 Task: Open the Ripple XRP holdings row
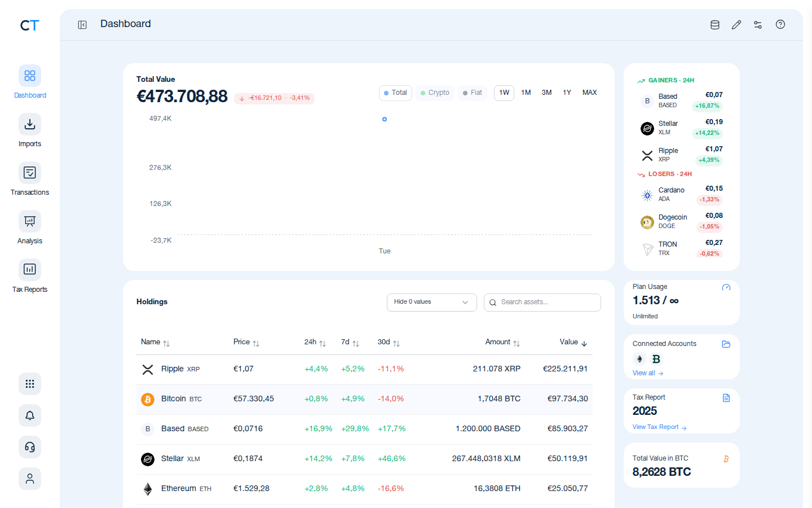[x=364, y=369]
